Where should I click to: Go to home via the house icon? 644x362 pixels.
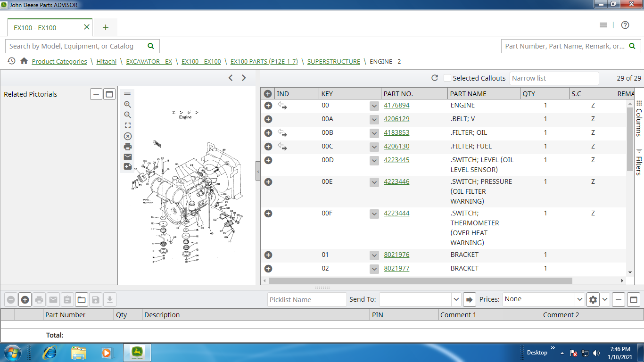pyautogui.click(x=24, y=61)
